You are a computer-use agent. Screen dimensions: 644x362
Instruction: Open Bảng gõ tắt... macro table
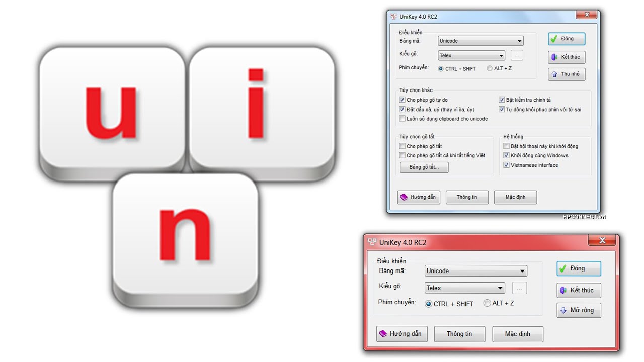[x=424, y=167]
